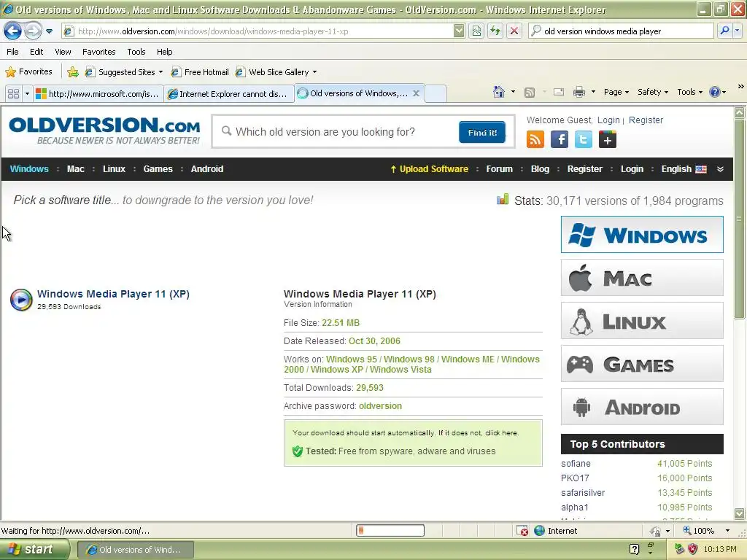
Task: Open the File menu
Action: tap(13, 52)
